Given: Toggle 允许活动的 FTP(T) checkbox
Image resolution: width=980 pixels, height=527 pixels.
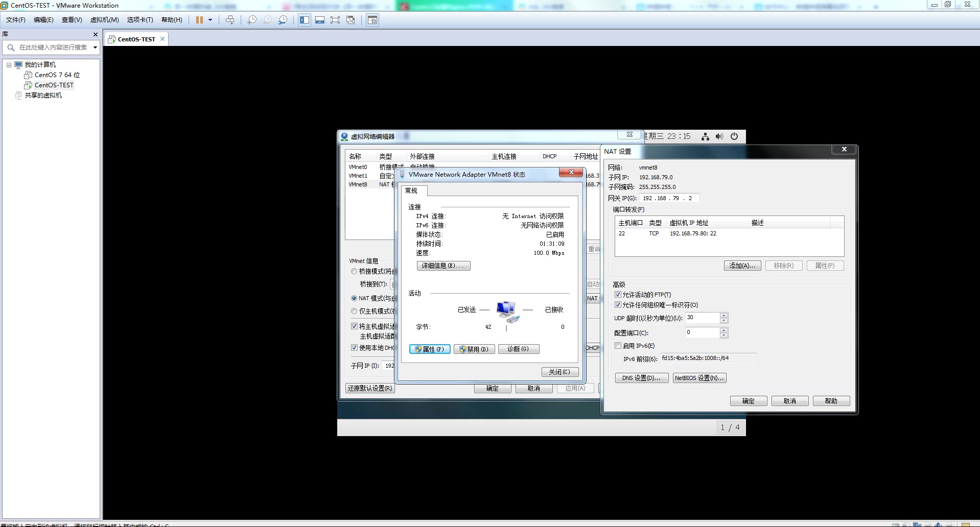Looking at the screenshot, I should (x=618, y=295).
